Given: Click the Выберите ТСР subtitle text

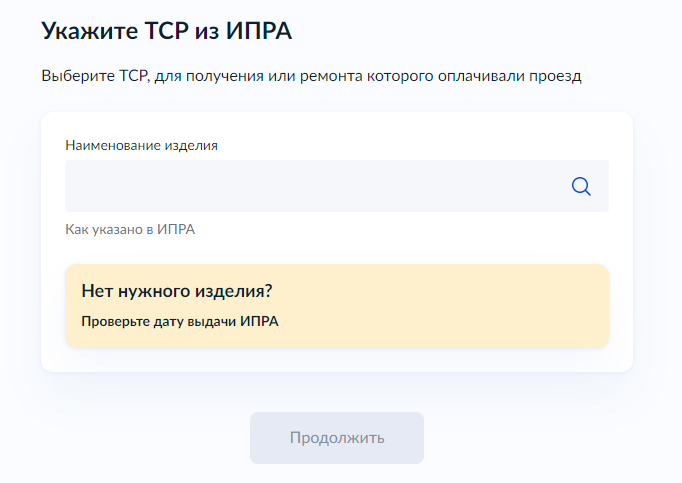Looking at the screenshot, I should click(x=311, y=76).
